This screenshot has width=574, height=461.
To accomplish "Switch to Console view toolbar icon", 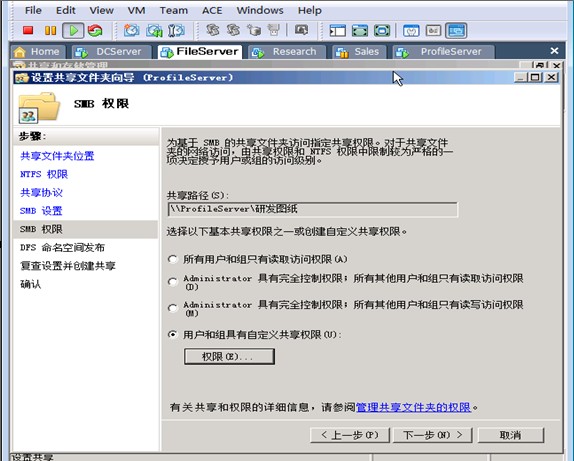I will (456, 30).
